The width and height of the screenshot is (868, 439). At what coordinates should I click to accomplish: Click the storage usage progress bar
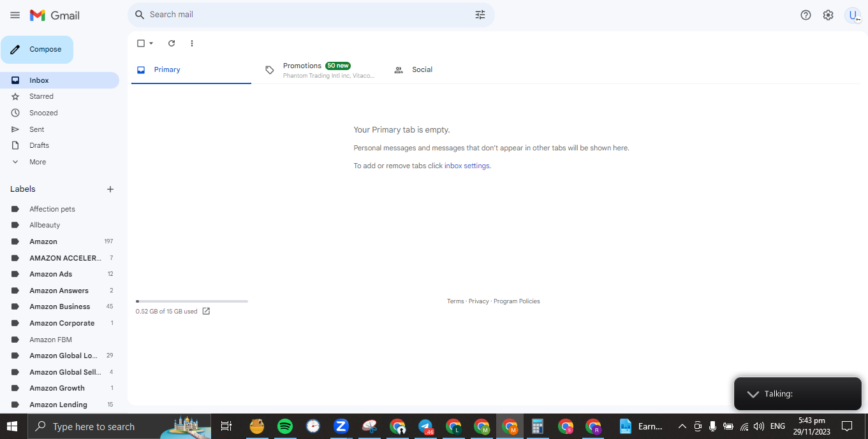click(x=192, y=301)
